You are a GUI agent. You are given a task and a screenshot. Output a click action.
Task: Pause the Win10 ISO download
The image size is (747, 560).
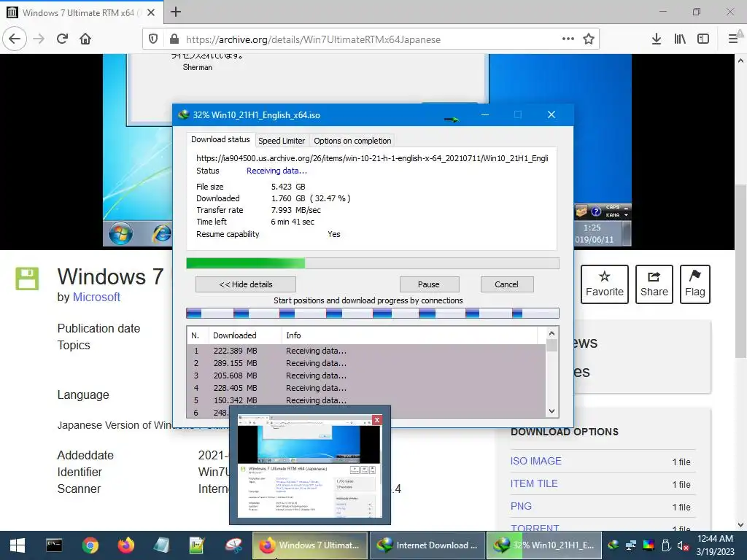(429, 284)
